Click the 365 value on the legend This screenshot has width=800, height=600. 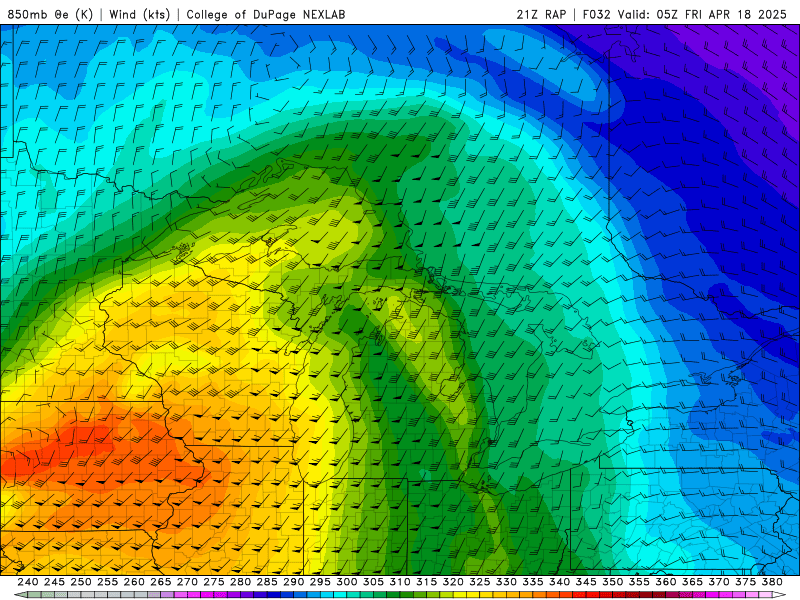(691, 582)
